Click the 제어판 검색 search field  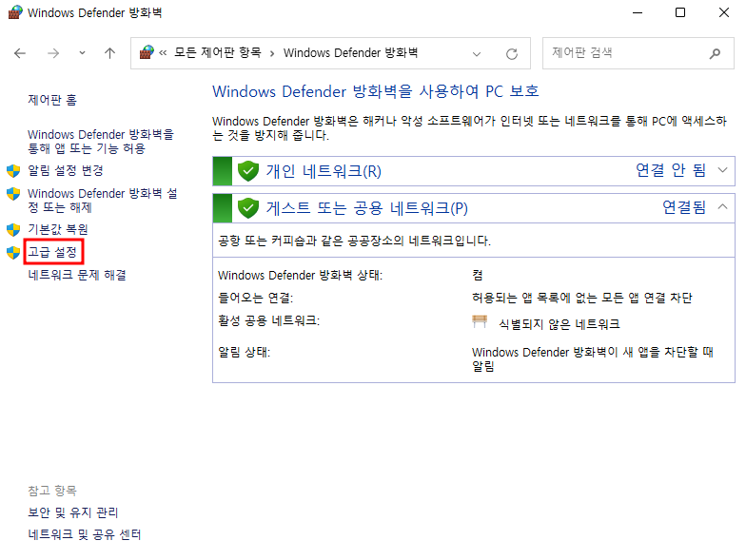click(x=638, y=53)
